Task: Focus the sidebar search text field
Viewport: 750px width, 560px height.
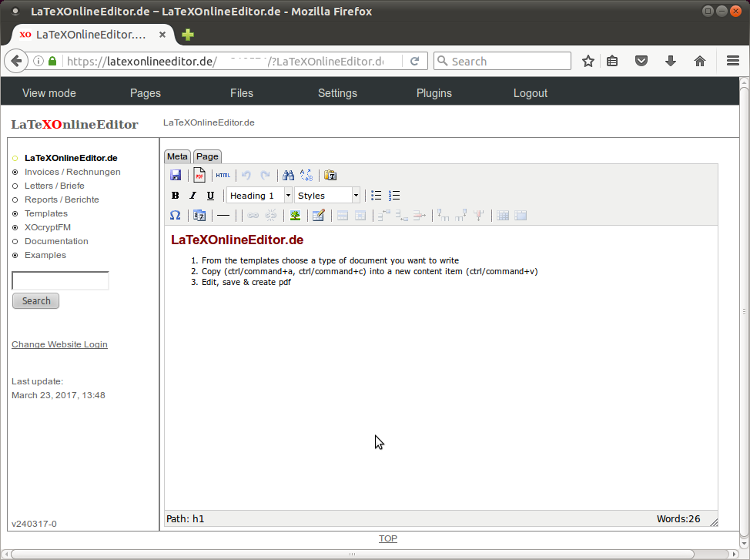Action: [60, 280]
